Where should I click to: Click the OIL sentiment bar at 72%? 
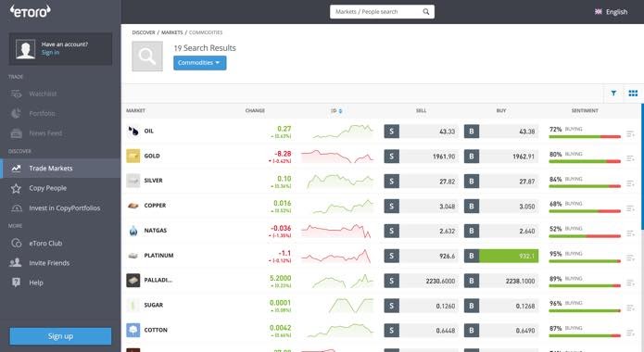[x=585, y=137]
